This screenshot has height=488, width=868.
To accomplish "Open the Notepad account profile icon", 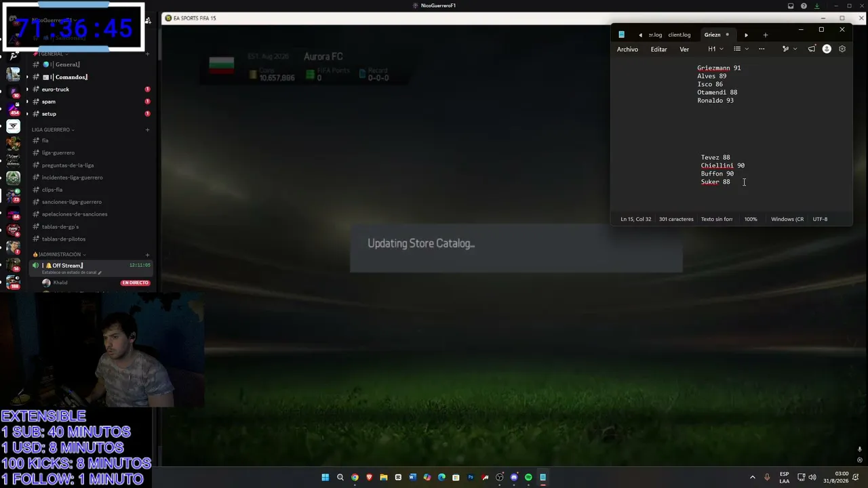I will (x=827, y=49).
